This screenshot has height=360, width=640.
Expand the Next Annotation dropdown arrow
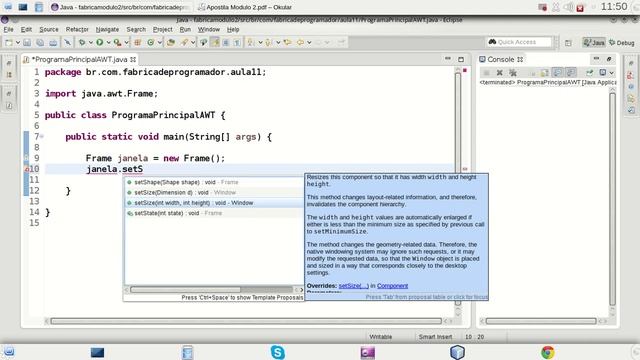pyautogui.click(x=260, y=42)
